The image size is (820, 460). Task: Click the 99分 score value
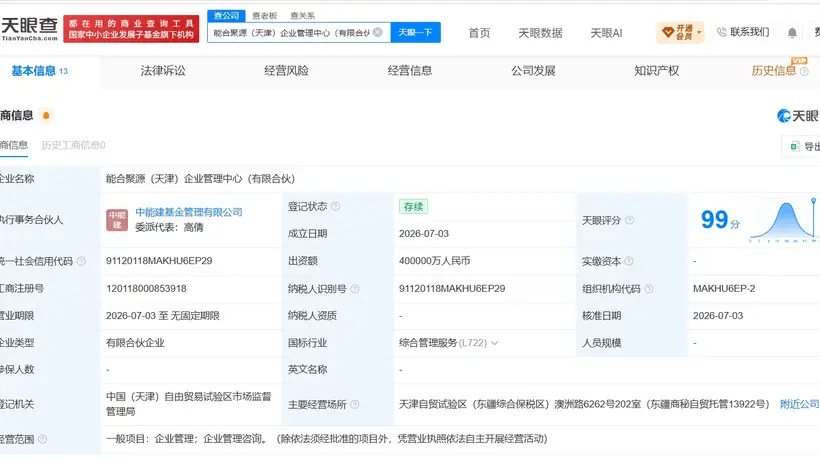click(x=720, y=220)
